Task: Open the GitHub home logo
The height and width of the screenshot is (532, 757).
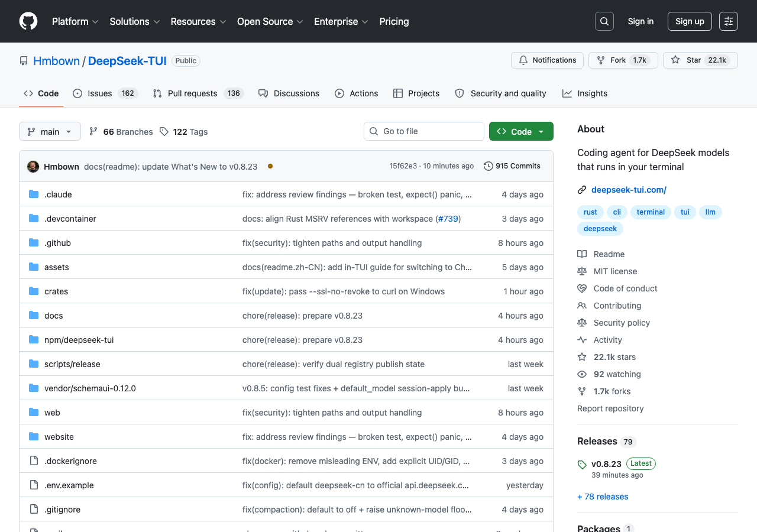Action: 28,21
